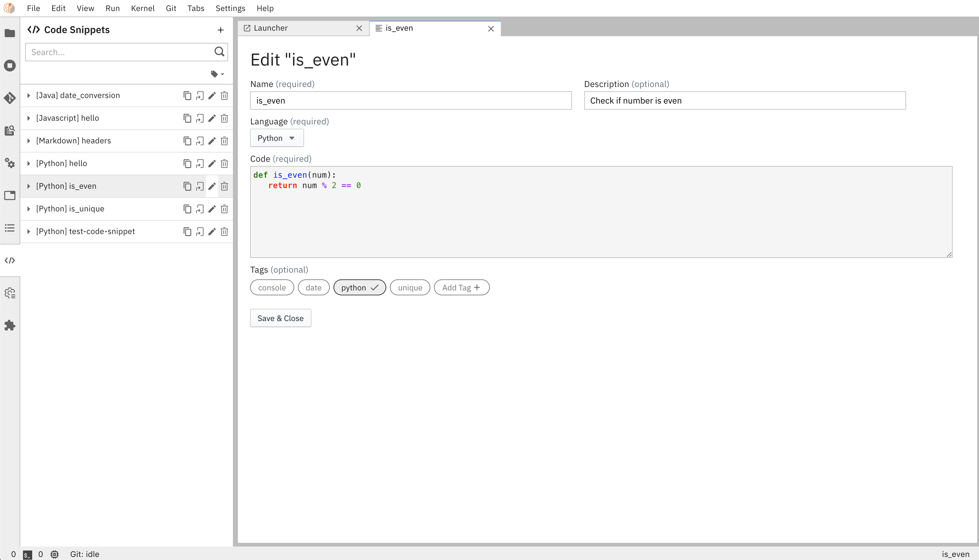Insert the is_unique snippet

point(200,209)
